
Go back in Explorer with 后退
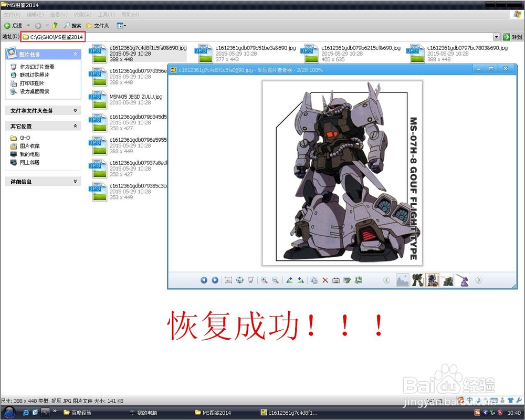[x=13, y=25]
